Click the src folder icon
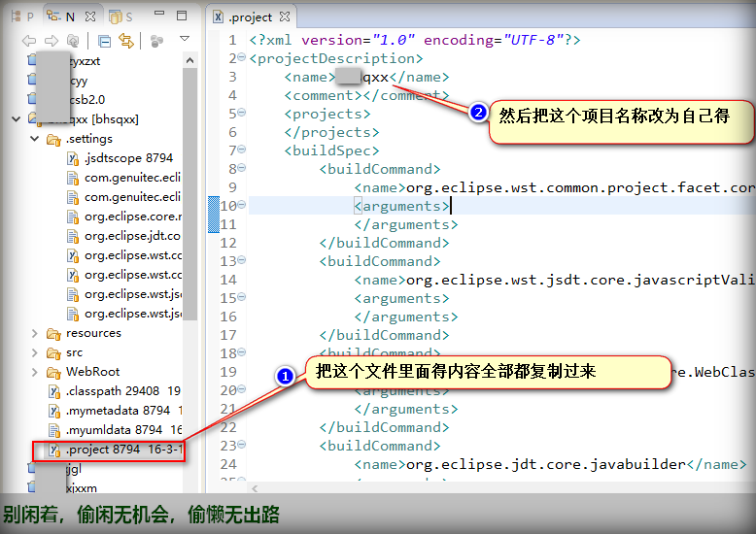 pos(53,352)
